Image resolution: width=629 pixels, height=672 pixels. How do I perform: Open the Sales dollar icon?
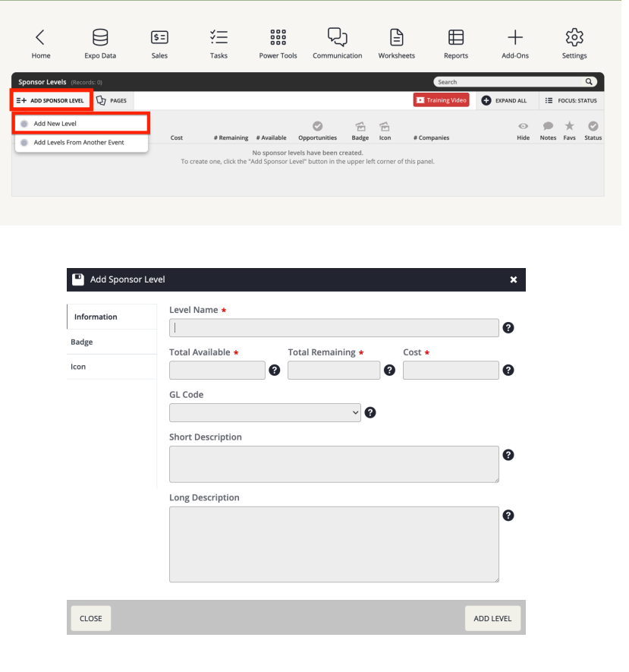[x=159, y=38]
